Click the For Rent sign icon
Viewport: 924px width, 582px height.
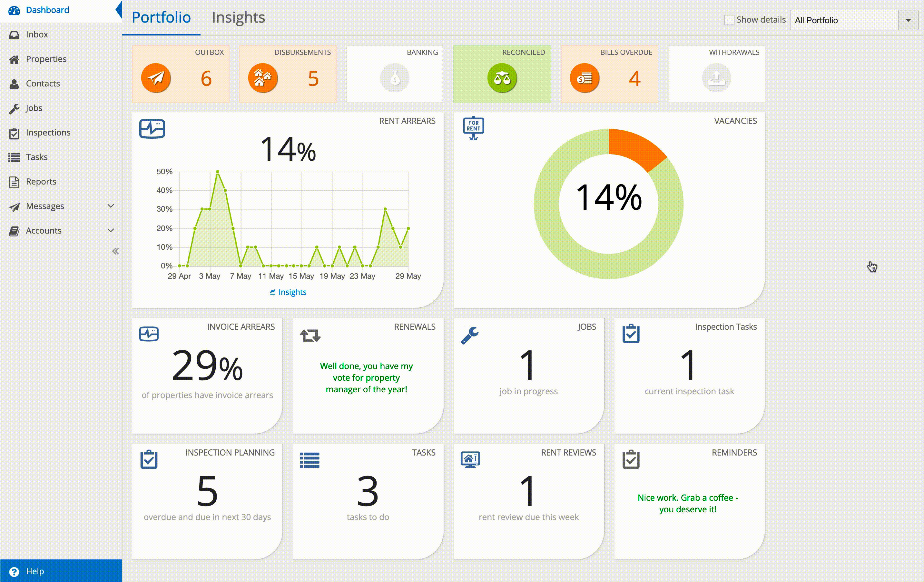click(474, 128)
